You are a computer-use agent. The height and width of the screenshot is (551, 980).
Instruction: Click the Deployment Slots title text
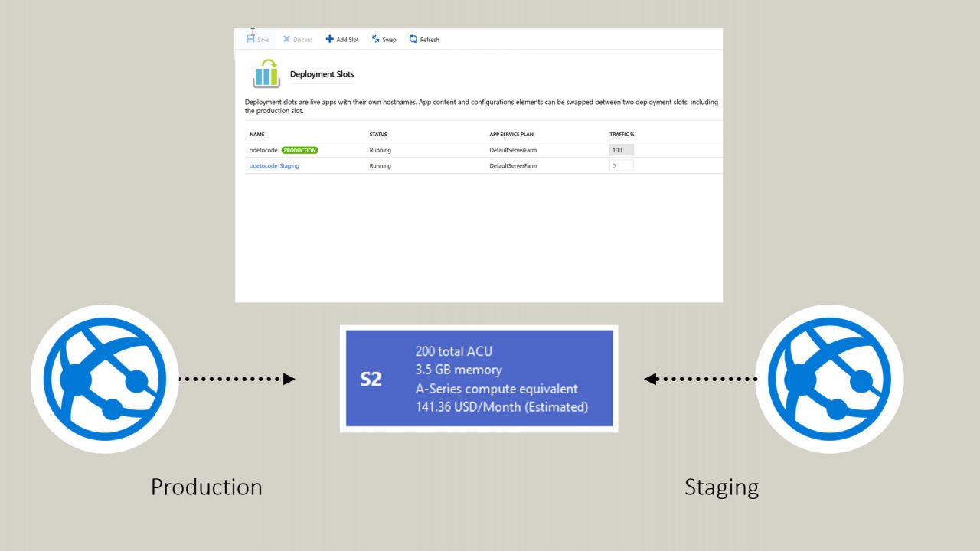(322, 74)
